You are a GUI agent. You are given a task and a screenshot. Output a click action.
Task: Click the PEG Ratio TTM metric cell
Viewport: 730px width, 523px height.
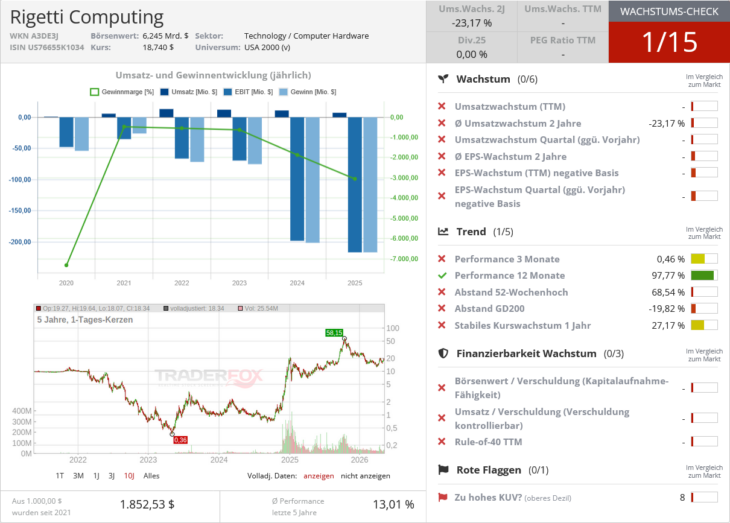(x=563, y=47)
